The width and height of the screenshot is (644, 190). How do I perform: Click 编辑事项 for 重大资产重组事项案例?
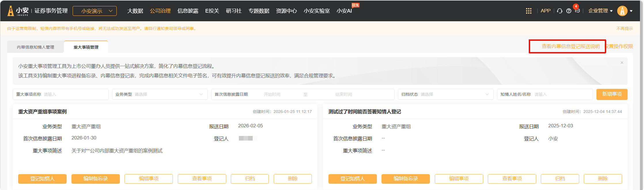pos(149,179)
